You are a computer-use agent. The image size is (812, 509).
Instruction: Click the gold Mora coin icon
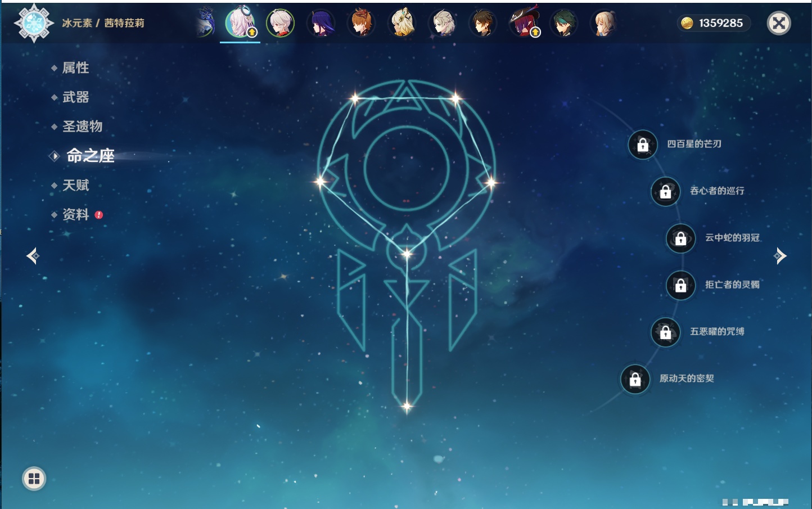pyautogui.click(x=687, y=23)
